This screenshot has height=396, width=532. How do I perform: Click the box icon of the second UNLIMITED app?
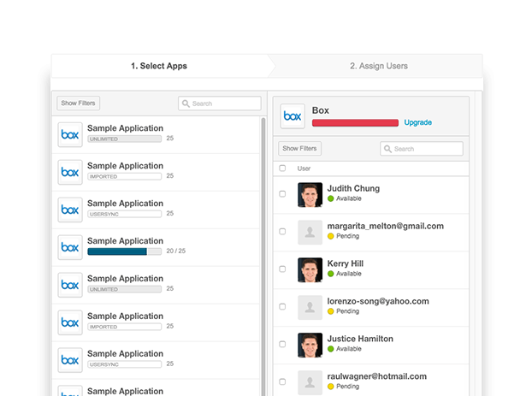pos(70,285)
